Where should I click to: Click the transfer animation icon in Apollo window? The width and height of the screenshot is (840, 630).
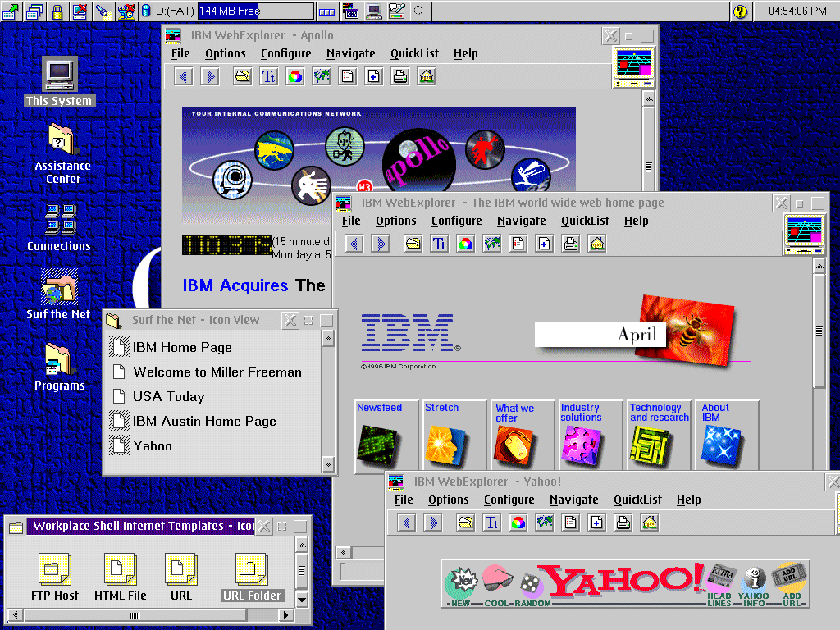[634, 67]
